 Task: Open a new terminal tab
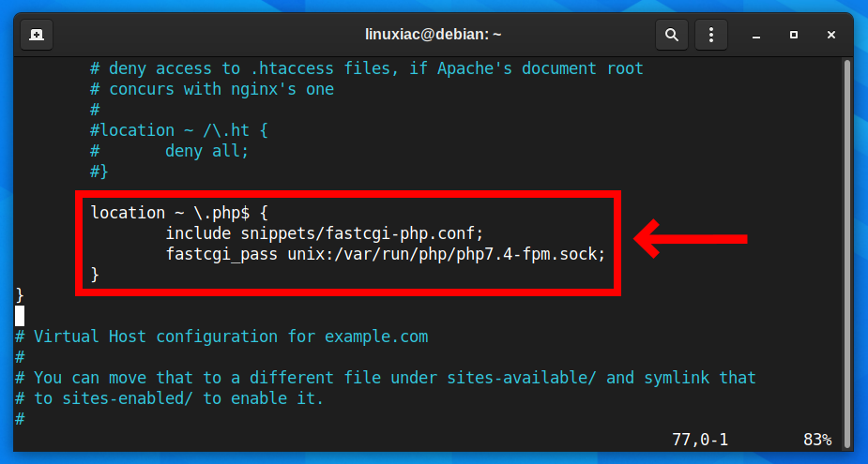click(x=37, y=35)
